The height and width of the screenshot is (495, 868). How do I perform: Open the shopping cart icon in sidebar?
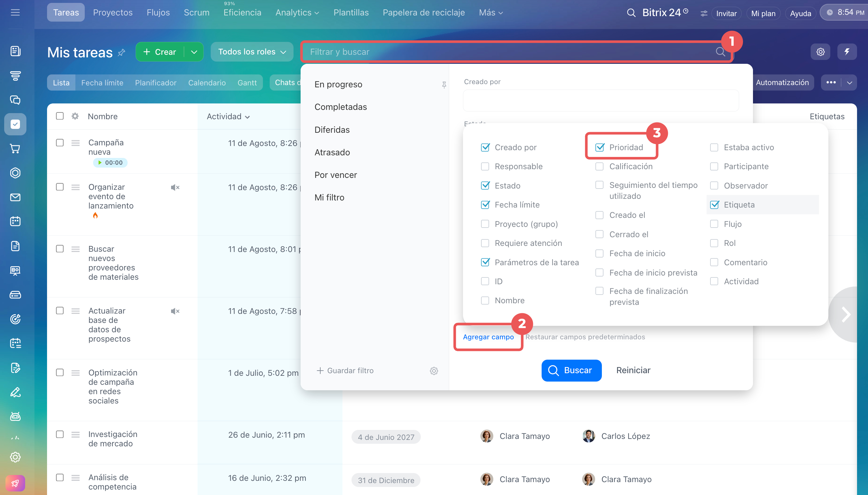click(x=15, y=149)
